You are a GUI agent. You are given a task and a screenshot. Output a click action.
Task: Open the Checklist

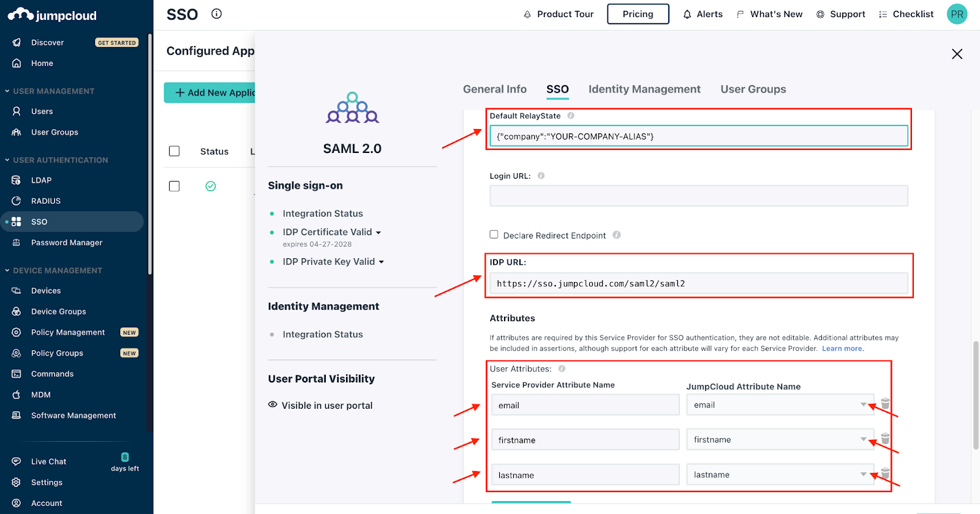[906, 14]
